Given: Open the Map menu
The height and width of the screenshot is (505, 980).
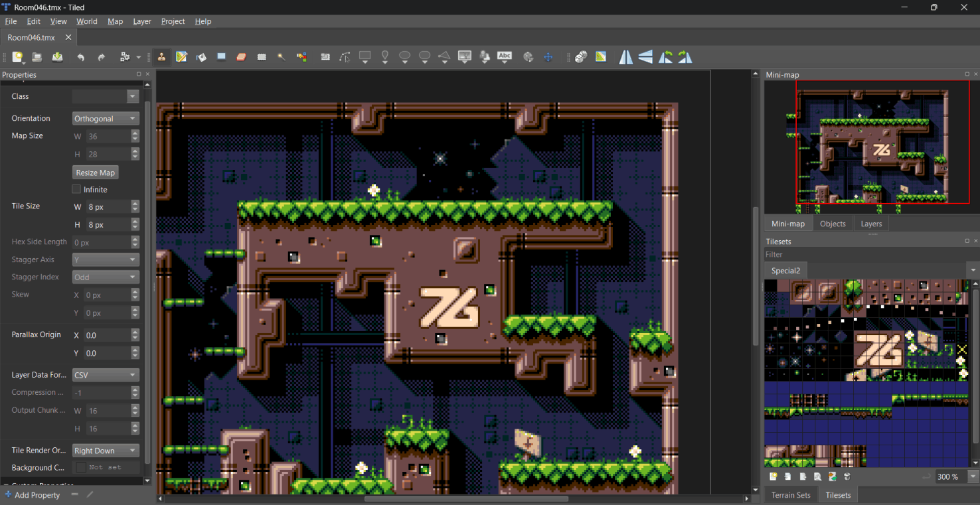Looking at the screenshot, I should coord(115,21).
